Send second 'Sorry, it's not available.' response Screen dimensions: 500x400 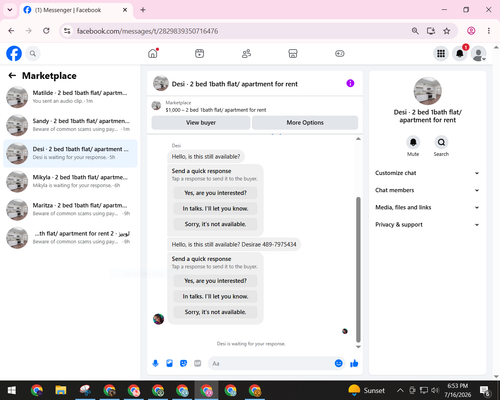coord(215,312)
